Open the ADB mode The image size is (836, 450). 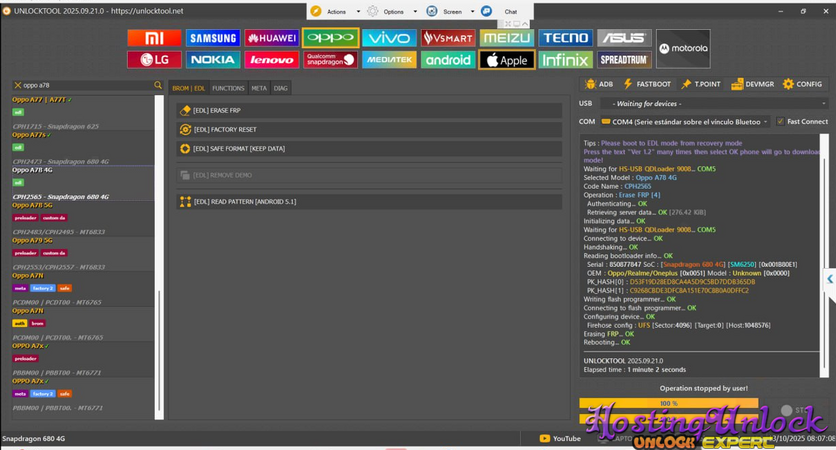[598, 84]
